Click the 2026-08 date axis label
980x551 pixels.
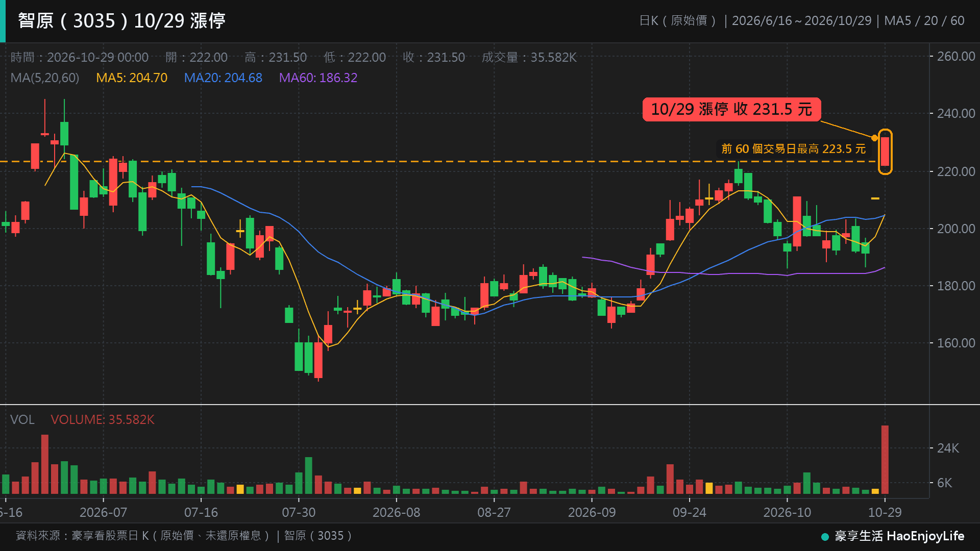coord(396,512)
